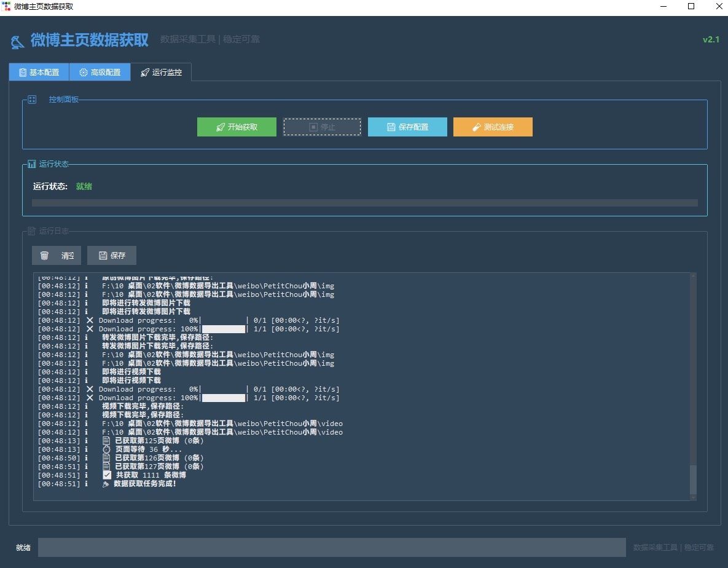Click the log line 页面等待 36 秒
Viewport: 728px width, 568px height.
(149, 449)
